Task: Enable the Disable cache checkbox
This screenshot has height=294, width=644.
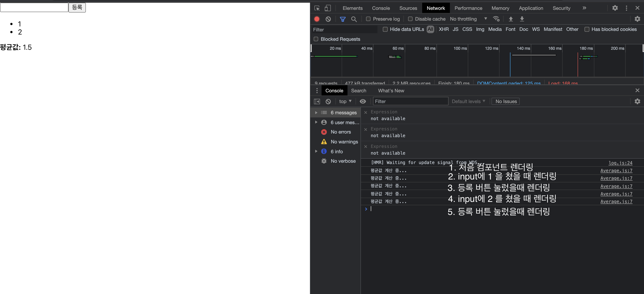Action: coord(410,19)
